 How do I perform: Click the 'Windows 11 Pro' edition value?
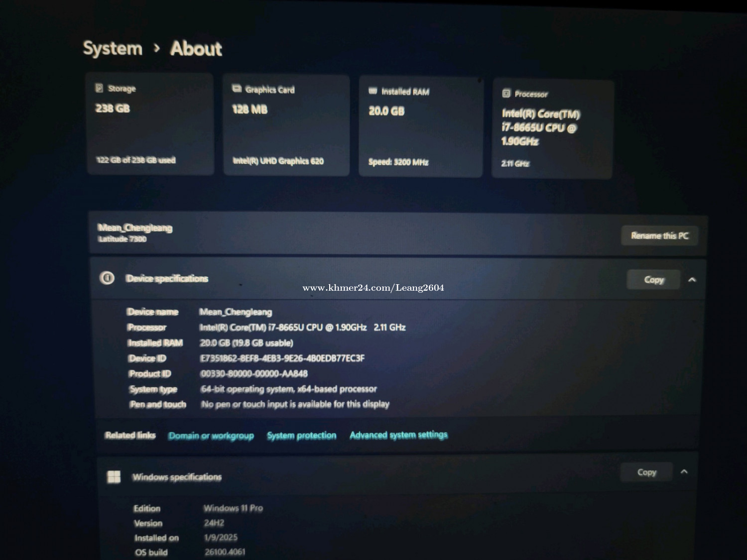coord(233,508)
